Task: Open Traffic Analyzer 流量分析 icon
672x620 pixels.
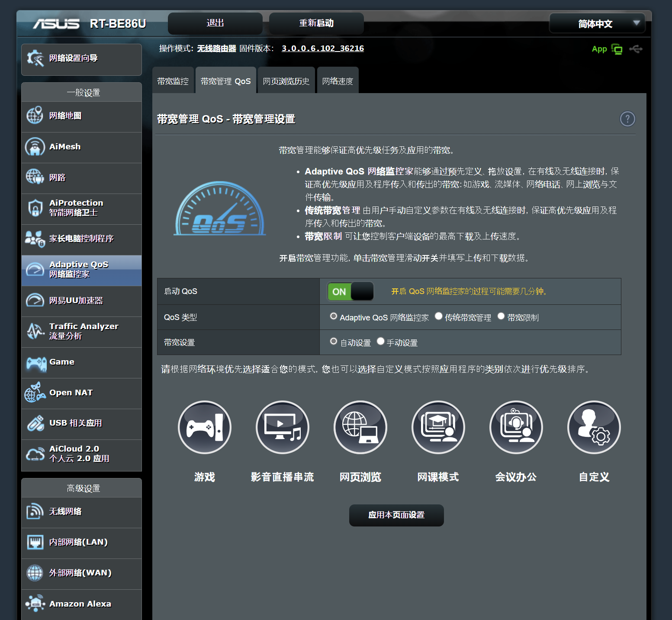Action: 35,331
